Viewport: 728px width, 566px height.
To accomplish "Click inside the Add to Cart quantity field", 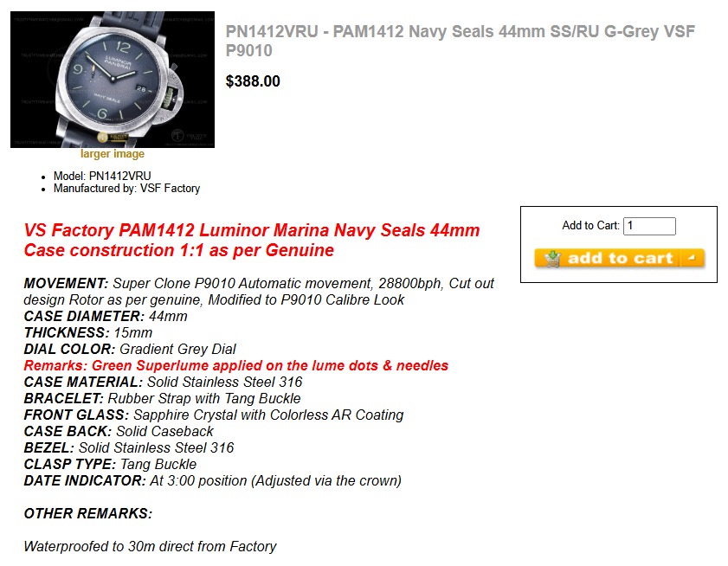I will (x=649, y=225).
